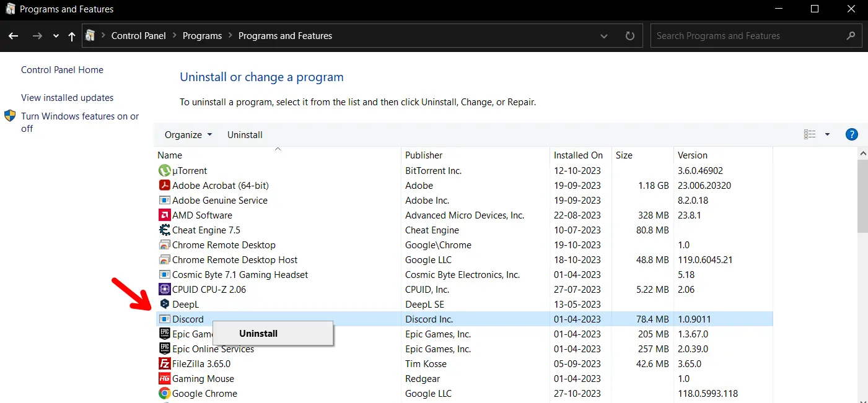Click the view layout icon
This screenshot has width=868, height=403.
point(810,134)
